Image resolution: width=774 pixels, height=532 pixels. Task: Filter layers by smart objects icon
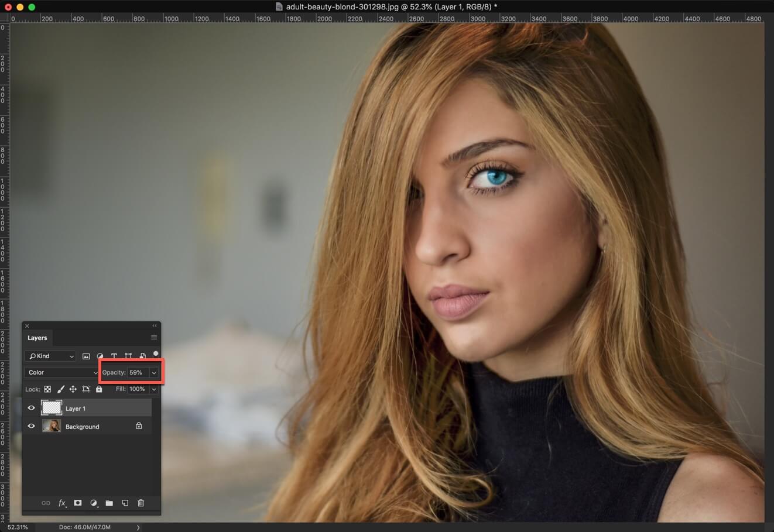[x=142, y=356]
